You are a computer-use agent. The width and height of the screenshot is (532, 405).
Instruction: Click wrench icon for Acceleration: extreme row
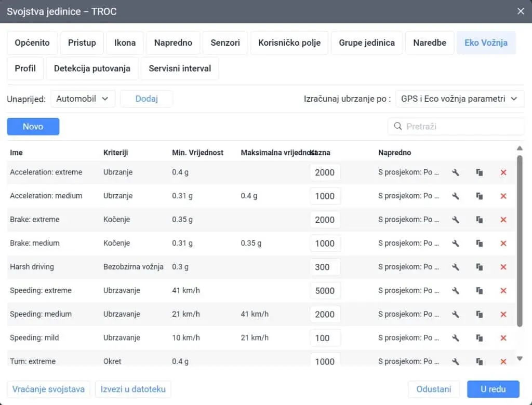click(456, 172)
